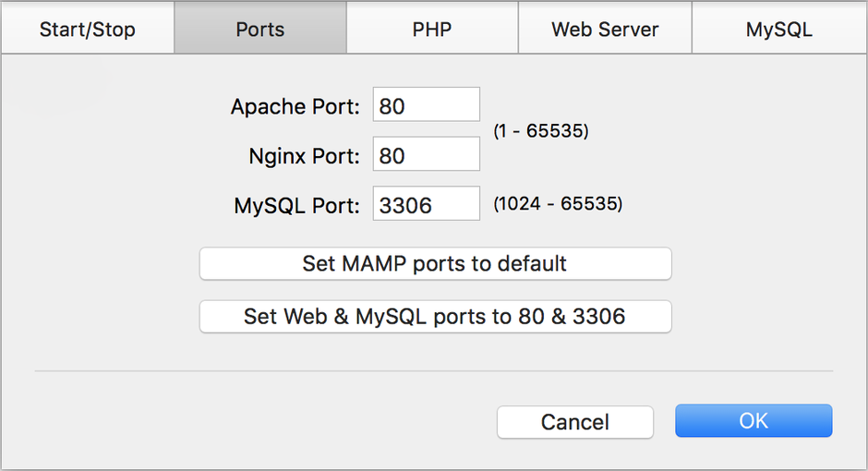Screen dimensions: 868x471
Task: Focus the Apache Port input field
Action: 427,105
